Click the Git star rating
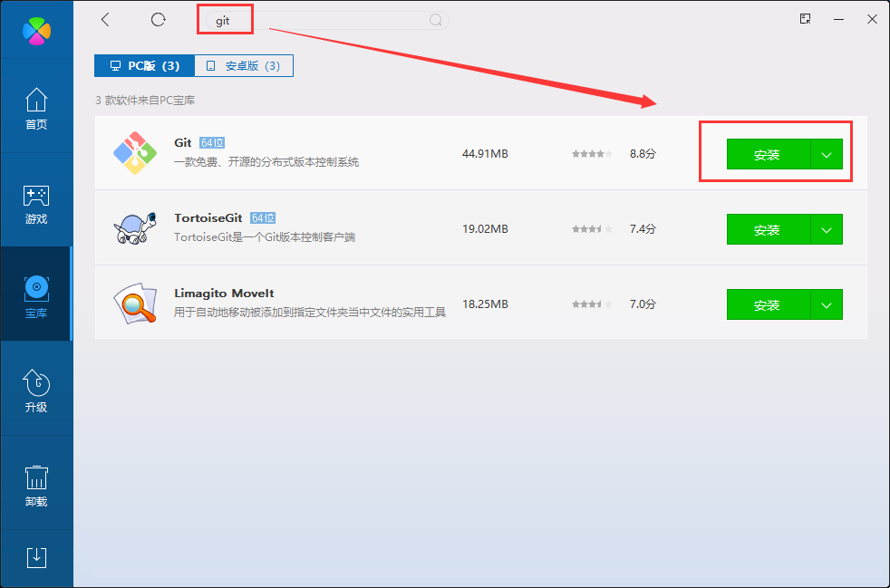 point(592,154)
